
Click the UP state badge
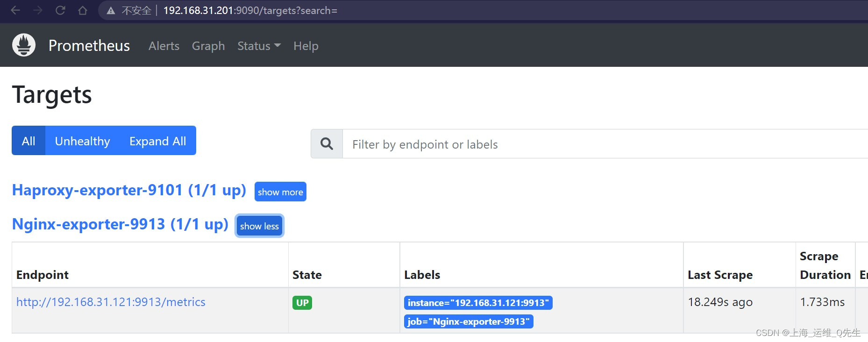click(302, 303)
